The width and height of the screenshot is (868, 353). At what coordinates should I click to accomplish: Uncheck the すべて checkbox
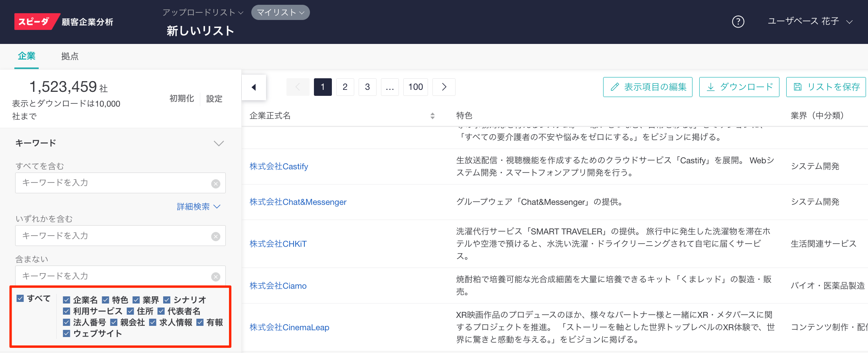pos(20,298)
